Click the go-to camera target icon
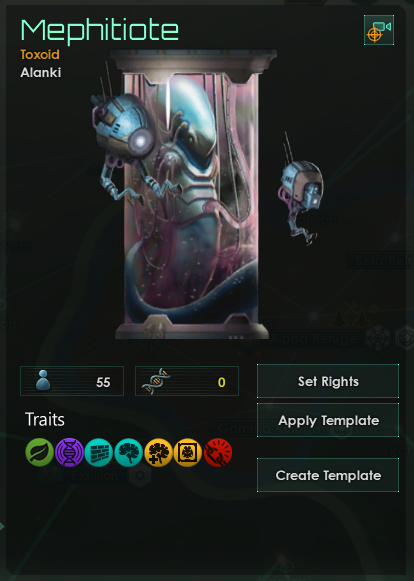This screenshot has height=581, width=414. tap(379, 30)
